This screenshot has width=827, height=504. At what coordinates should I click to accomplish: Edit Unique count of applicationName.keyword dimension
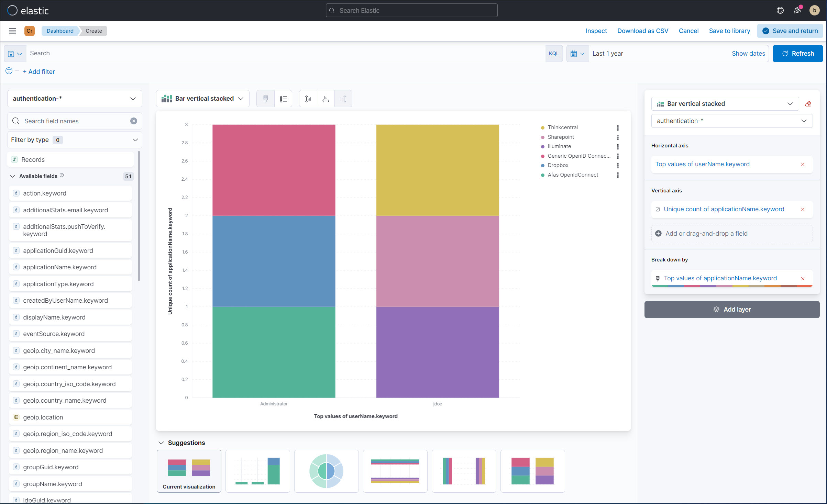[724, 209]
